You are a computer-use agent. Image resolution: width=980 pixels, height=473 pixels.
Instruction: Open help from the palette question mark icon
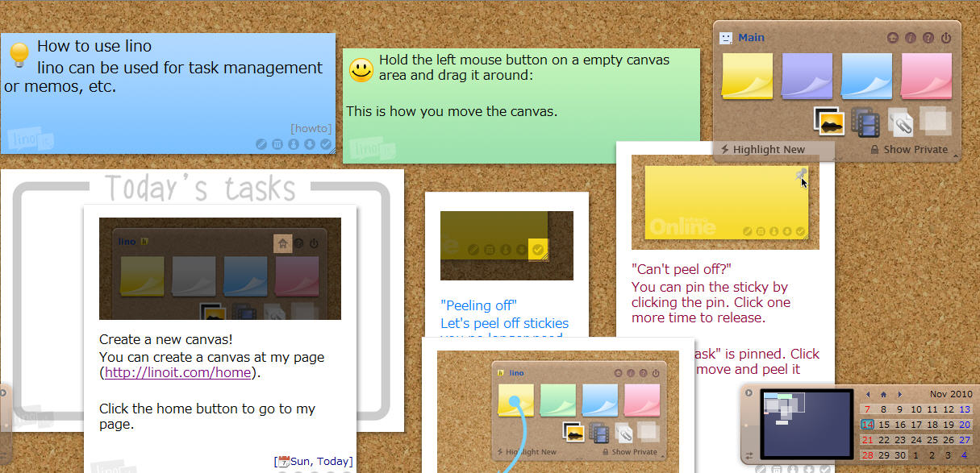pyautogui.click(x=928, y=38)
